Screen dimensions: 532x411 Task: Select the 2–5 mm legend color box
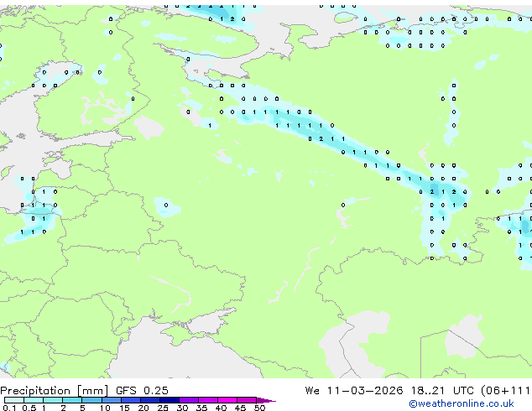[72, 400]
